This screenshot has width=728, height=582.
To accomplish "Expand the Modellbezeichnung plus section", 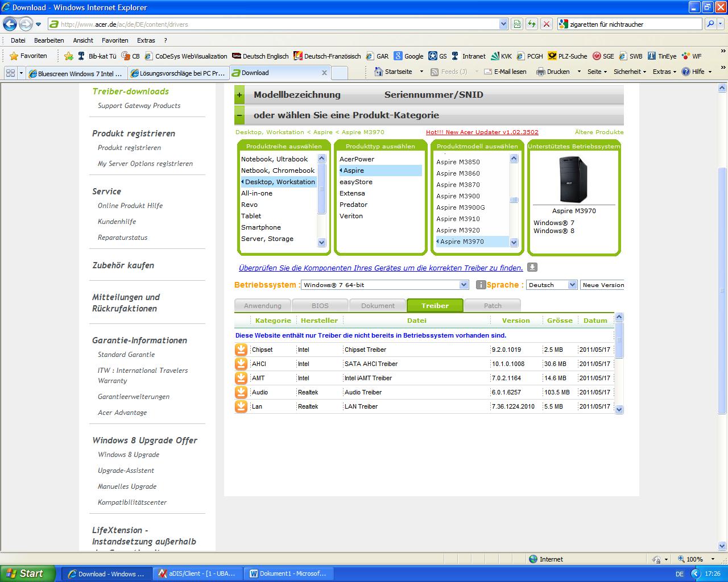I will pos(239,95).
